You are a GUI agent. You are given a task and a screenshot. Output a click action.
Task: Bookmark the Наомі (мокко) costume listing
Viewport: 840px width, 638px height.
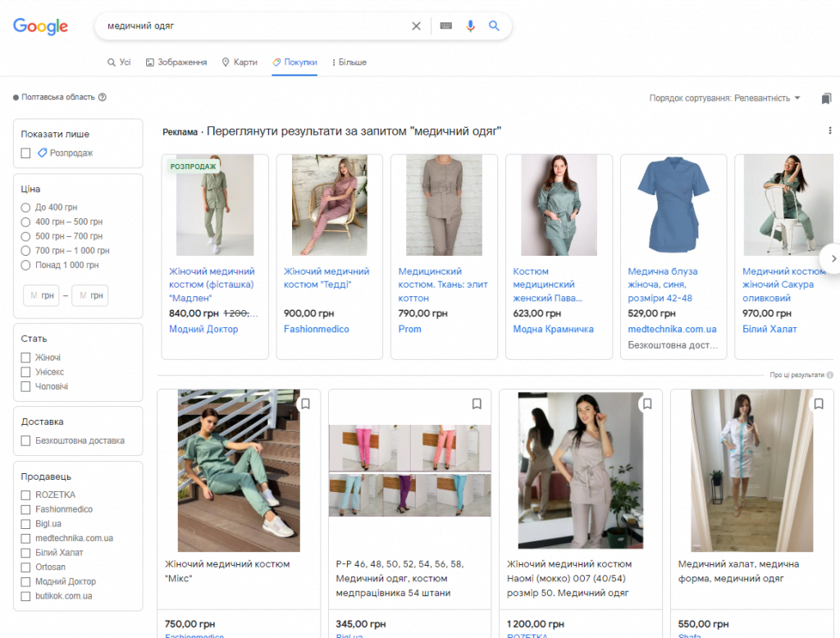click(x=647, y=404)
